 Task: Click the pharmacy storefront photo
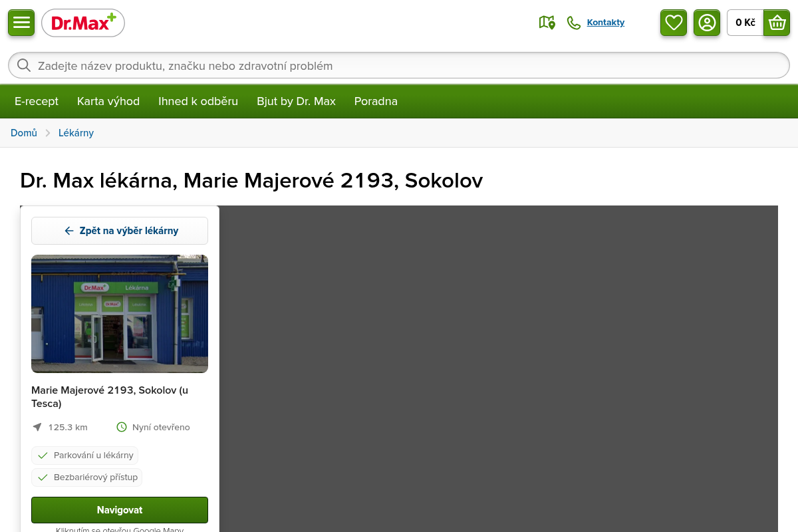(120, 314)
